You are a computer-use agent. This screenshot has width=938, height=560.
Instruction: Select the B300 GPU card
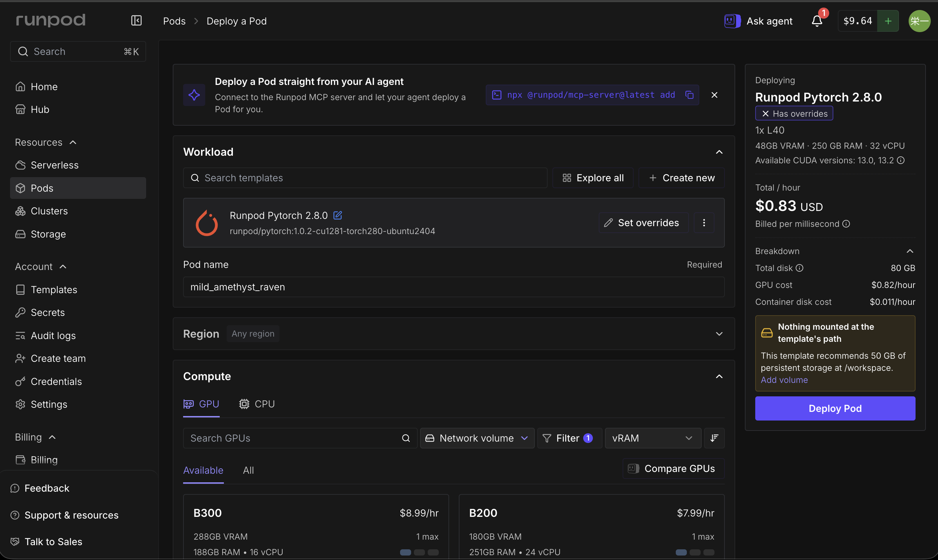click(316, 527)
